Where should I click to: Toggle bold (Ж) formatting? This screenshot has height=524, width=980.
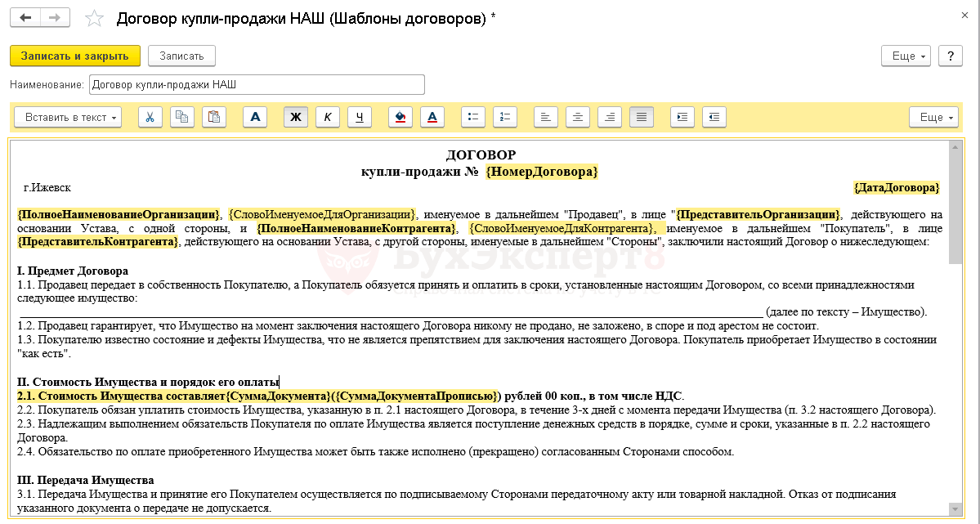pos(296,117)
